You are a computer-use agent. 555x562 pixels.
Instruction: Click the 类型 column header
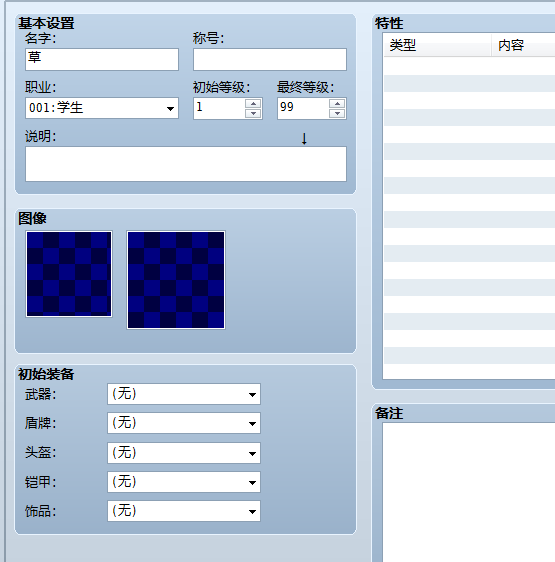[437, 45]
